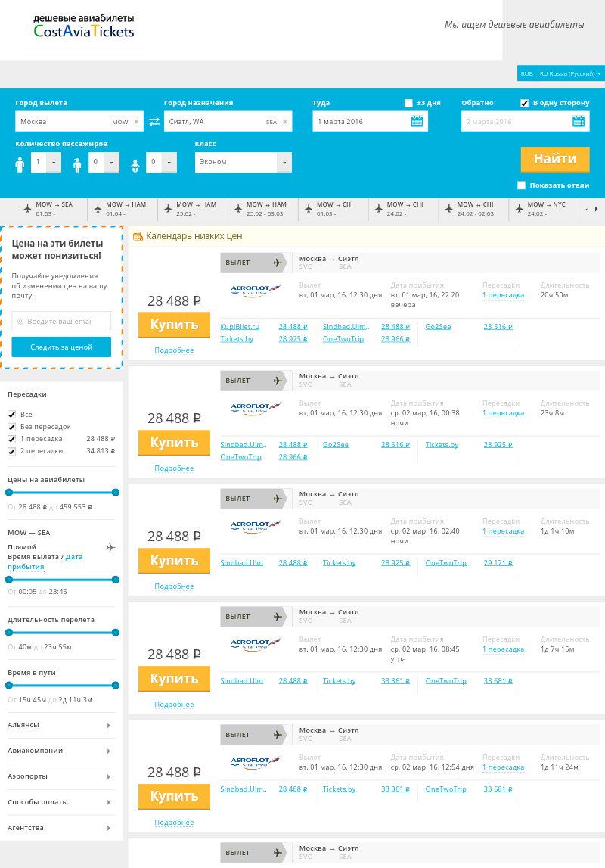Toggle the Все transfers checkbox
605x868 pixels.
11,415
